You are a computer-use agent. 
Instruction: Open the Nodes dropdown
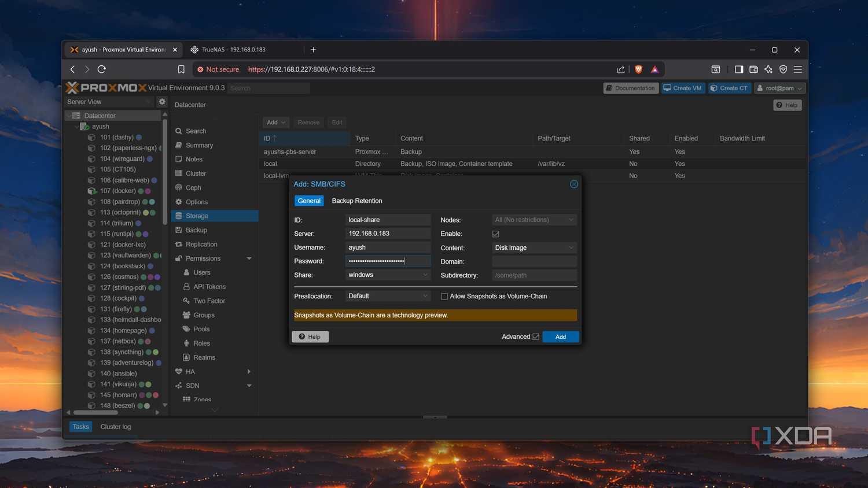click(534, 220)
